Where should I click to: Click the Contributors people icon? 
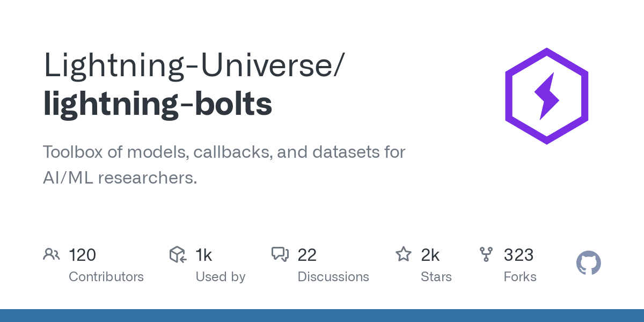[52, 254]
